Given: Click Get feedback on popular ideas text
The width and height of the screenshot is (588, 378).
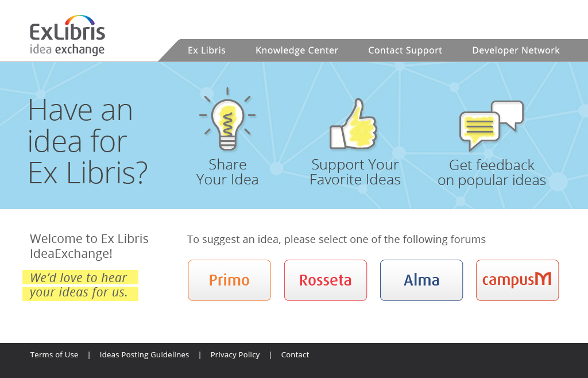Looking at the screenshot, I should (x=492, y=172).
